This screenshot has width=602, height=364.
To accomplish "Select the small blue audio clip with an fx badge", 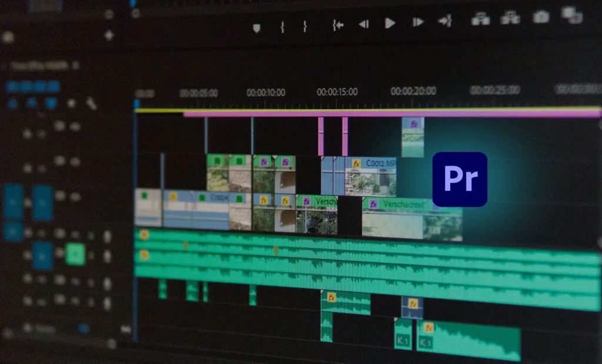I will [x=412, y=308].
